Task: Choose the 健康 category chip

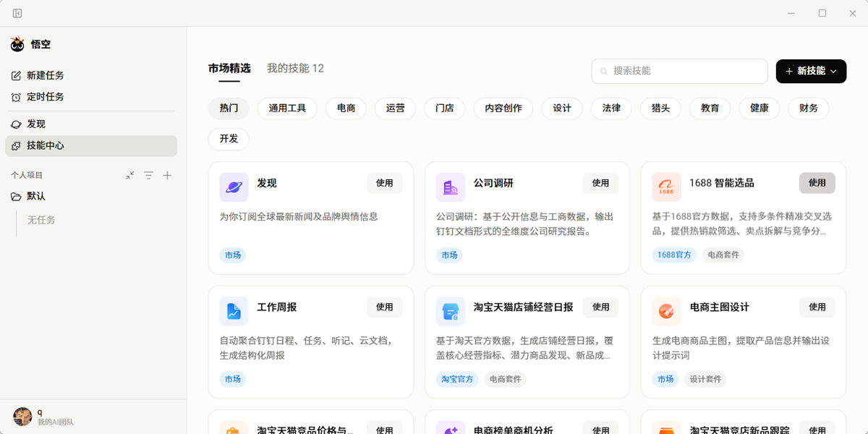Action: 759,109
